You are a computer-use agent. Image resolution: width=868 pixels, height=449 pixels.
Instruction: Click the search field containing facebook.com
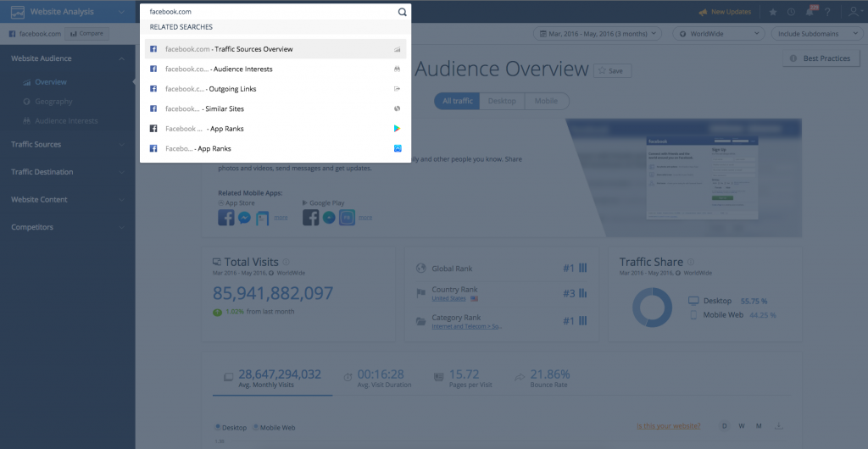tap(271, 12)
